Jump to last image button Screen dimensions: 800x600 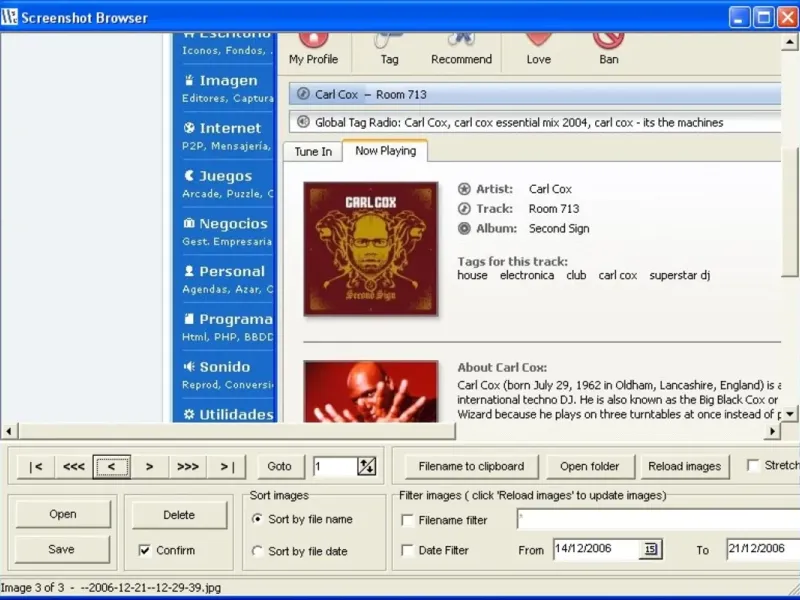[x=227, y=466]
